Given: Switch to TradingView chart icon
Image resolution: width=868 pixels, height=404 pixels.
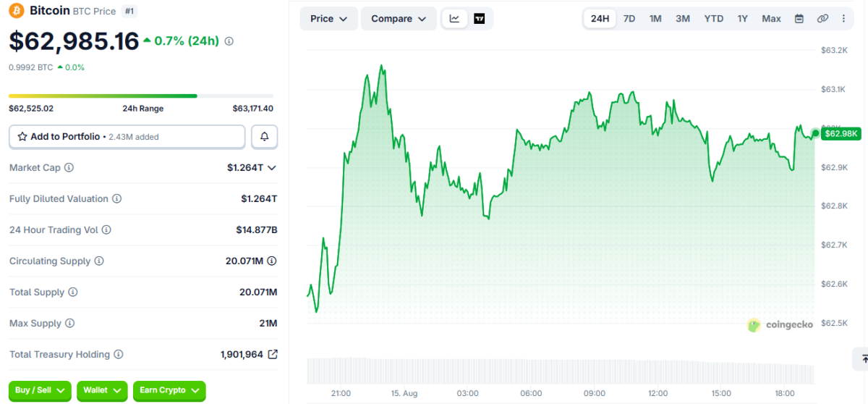Looking at the screenshot, I should [479, 19].
